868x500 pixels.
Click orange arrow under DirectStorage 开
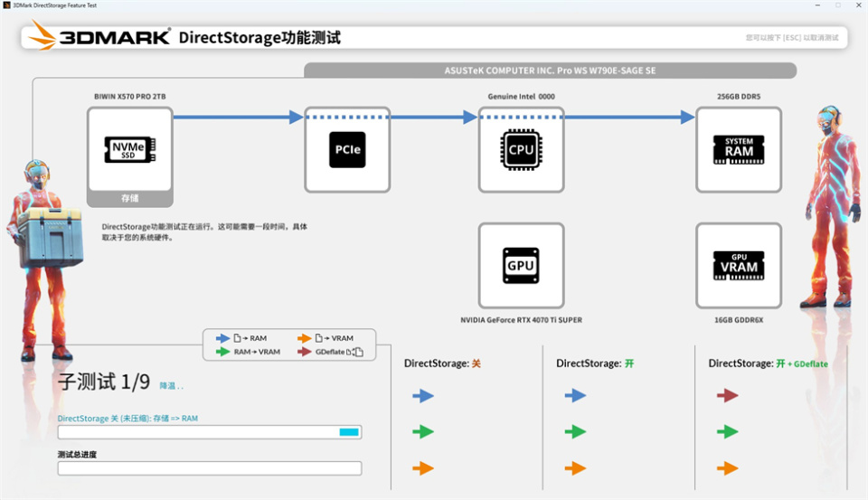point(575,468)
